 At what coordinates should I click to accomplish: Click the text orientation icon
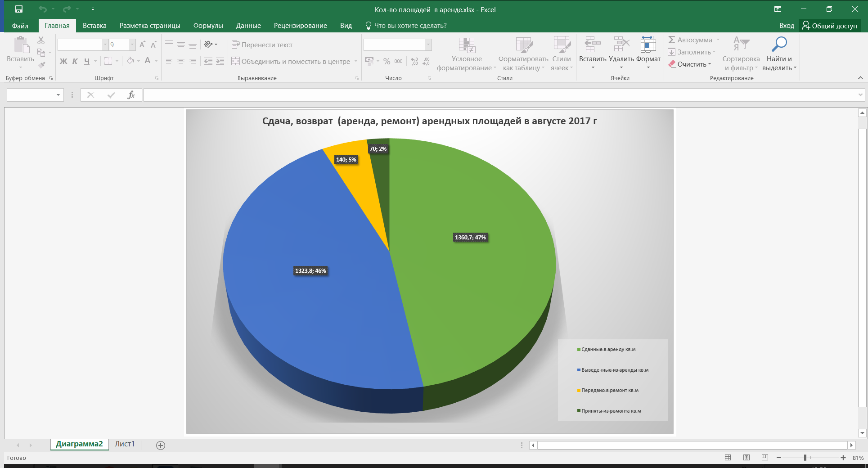pos(208,44)
